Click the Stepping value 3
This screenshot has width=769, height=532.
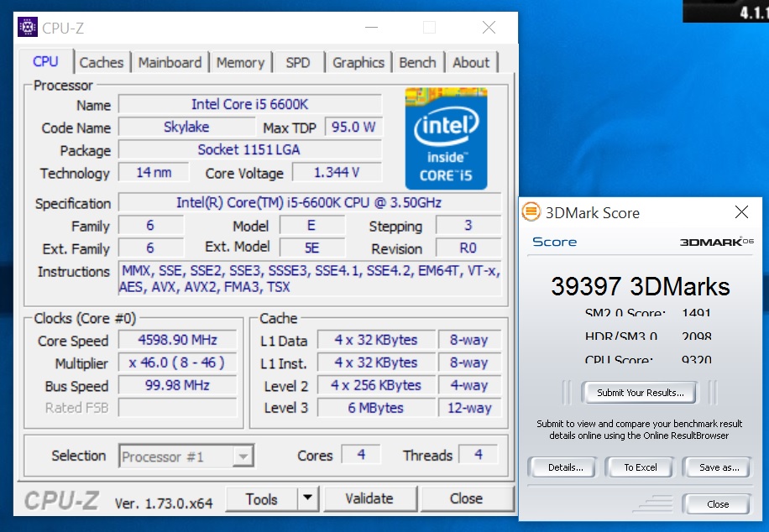tap(468, 225)
